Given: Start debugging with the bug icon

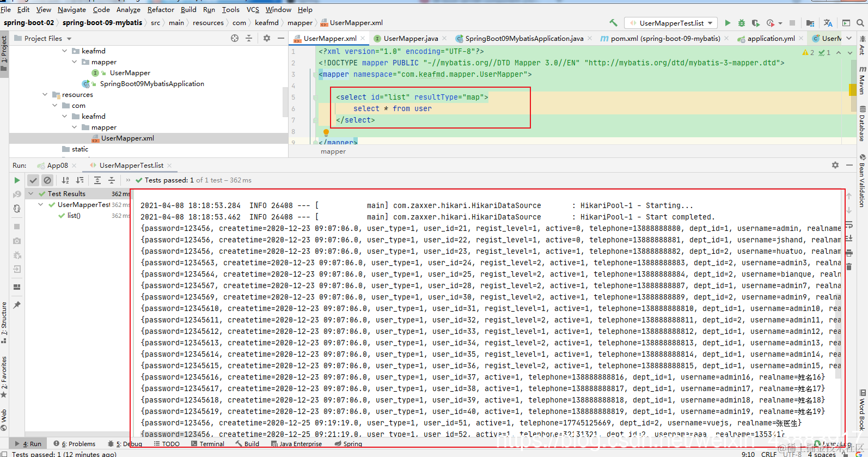Looking at the screenshot, I should (x=742, y=23).
